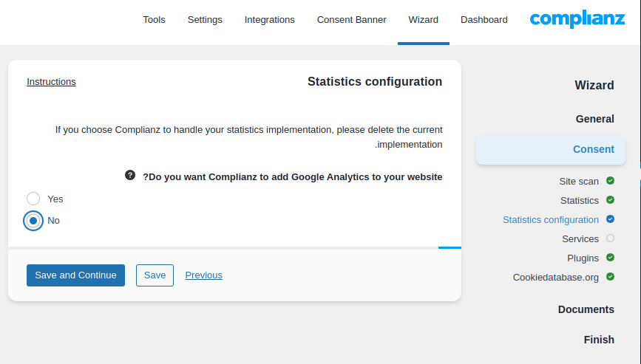Select the Yes radio option
Image resolution: width=641 pixels, height=364 pixels.
[33, 199]
